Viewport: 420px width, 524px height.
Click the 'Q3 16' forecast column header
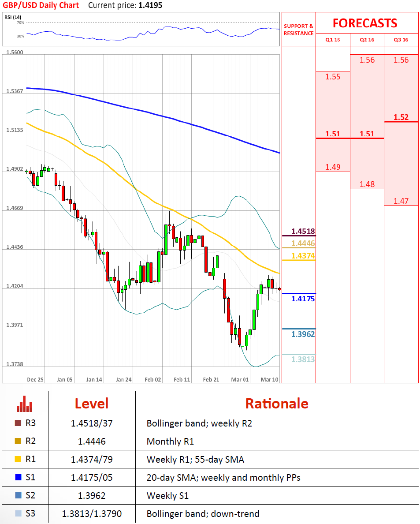coord(401,40)
